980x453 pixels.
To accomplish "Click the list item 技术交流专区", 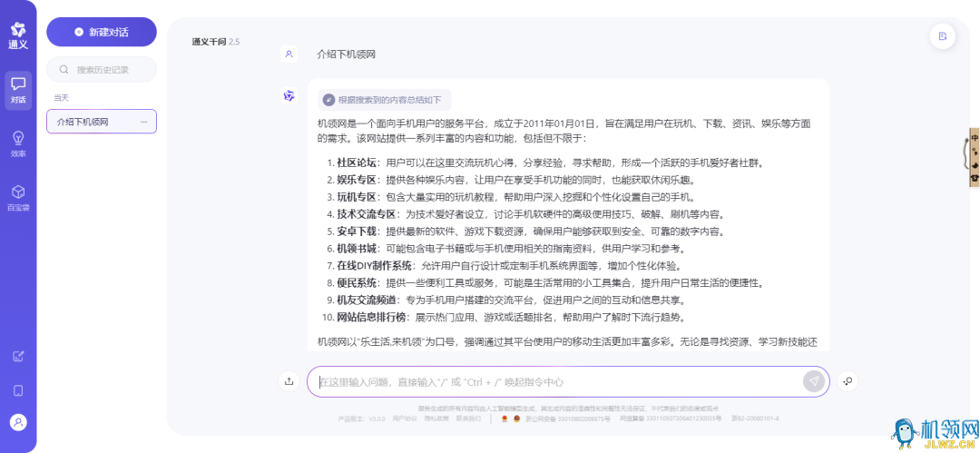I will 367,214.
